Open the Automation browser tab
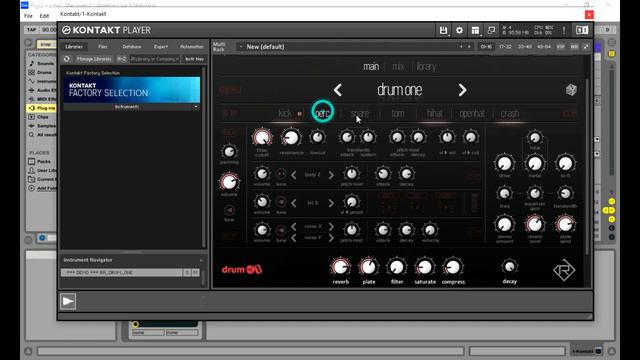This screenshot has height=360, width=640. pos(192,47)
